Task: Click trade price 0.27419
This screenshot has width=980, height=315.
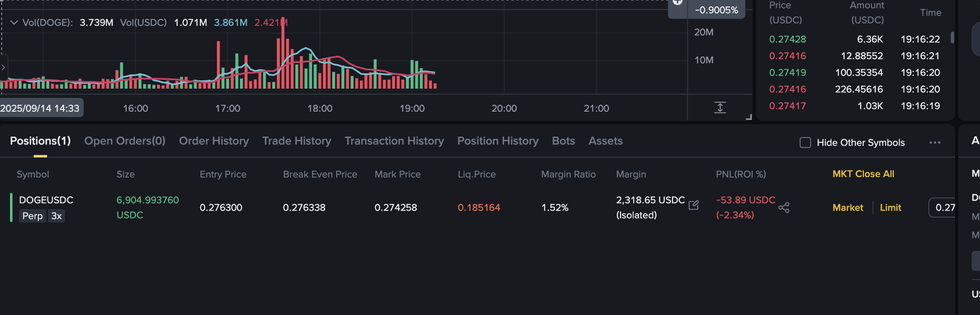Action: (788, 72)
